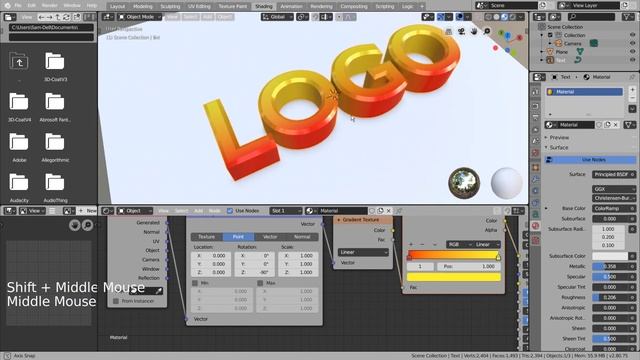
Task: Toggle snapping magnet in viewport header
Action: tap(315, 17)
